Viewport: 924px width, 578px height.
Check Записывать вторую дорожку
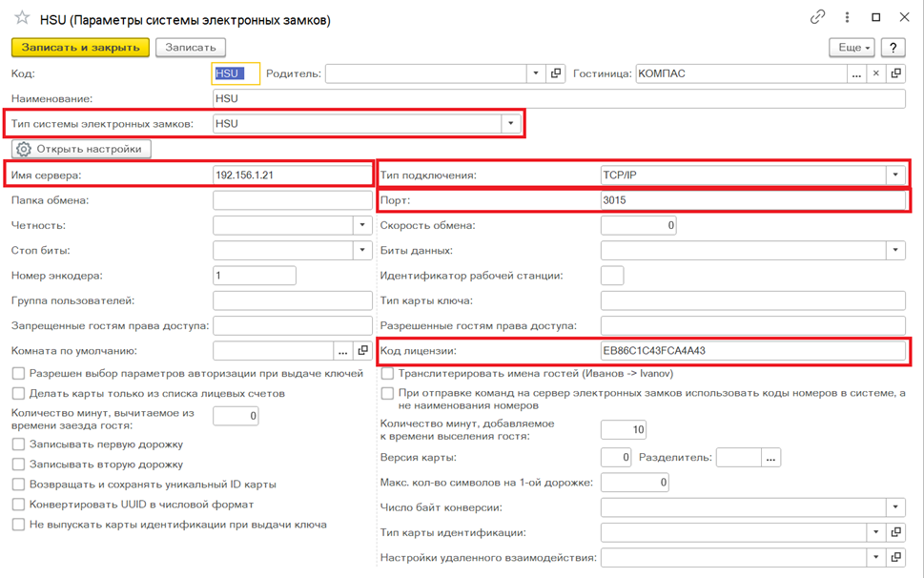click(x=19, y=464)
